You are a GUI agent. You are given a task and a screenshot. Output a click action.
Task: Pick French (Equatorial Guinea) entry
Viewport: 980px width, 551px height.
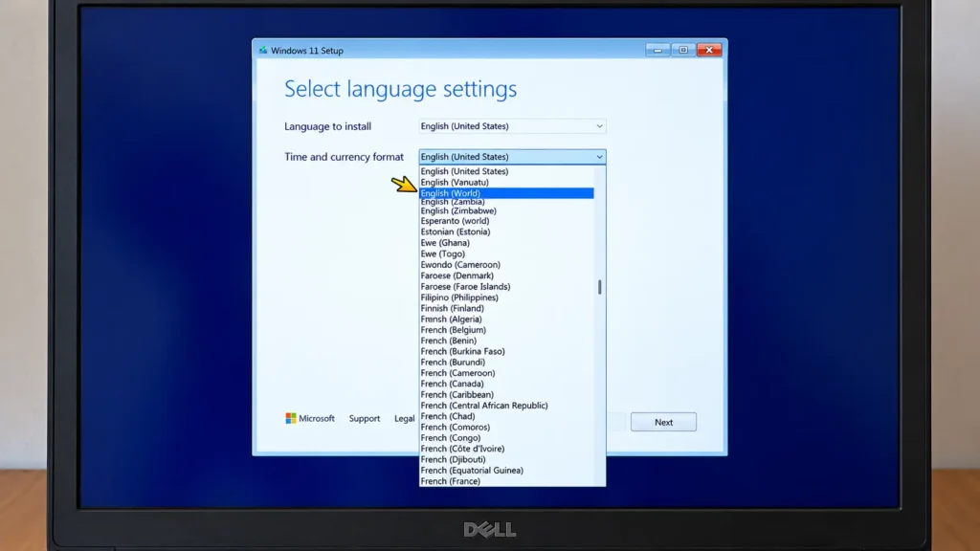pos(506,471)
